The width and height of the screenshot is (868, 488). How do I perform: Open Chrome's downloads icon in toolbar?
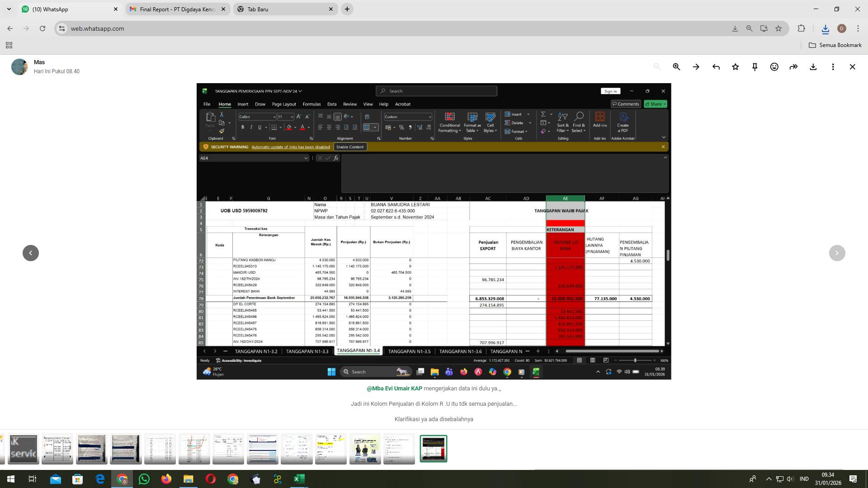coord(825,28)
